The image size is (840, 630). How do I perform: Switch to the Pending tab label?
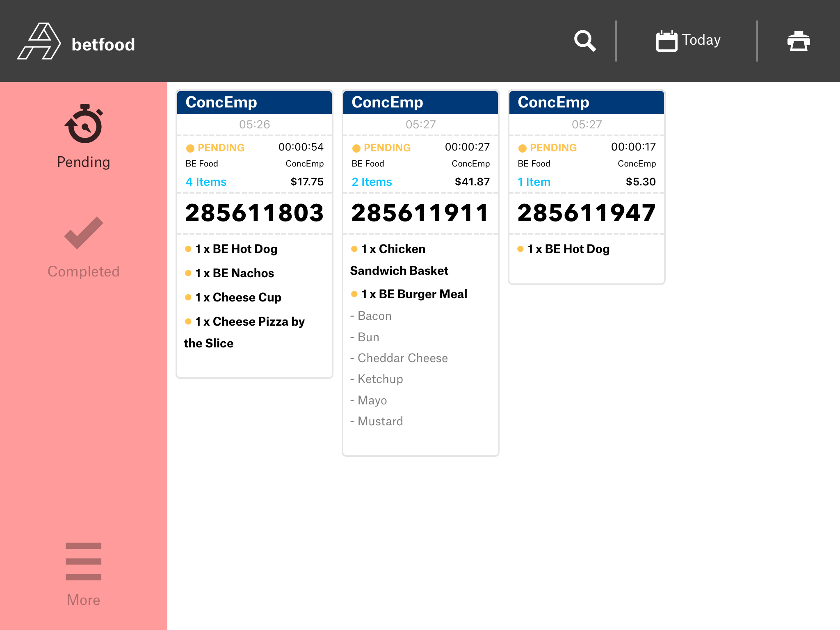(84, 162)
